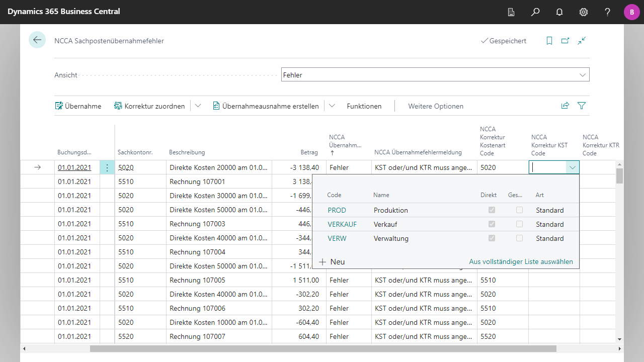Open page in new window icon

tap(566, 41)
